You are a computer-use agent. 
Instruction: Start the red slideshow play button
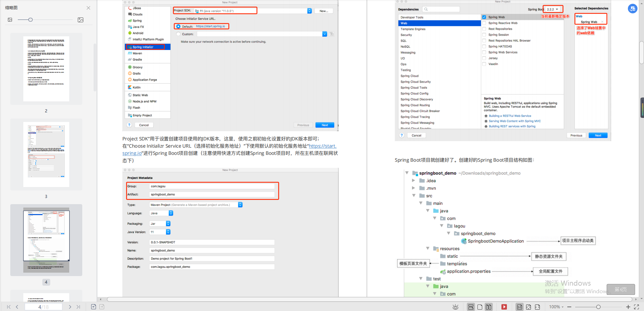pyautogui.click(x=504, y=307)
